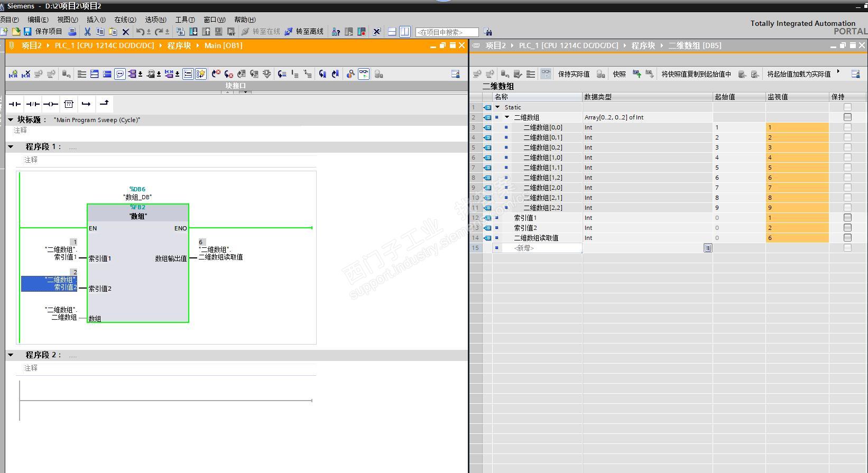Open the 在线(O) menu

(125, 20)
